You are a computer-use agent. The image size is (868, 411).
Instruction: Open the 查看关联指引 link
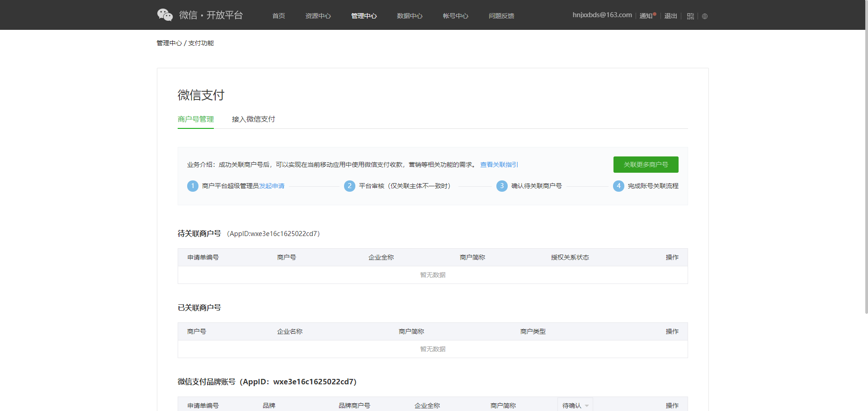coord(499,165)
